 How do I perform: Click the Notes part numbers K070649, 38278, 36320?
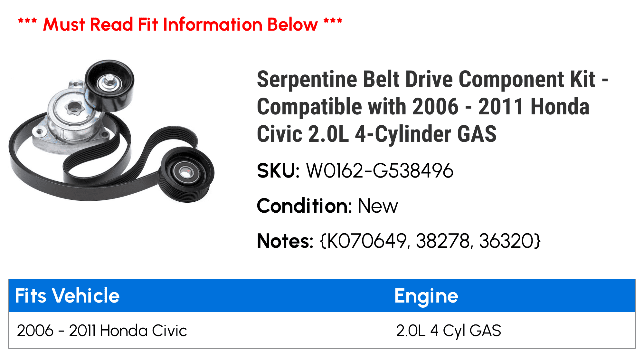(430, 241)
